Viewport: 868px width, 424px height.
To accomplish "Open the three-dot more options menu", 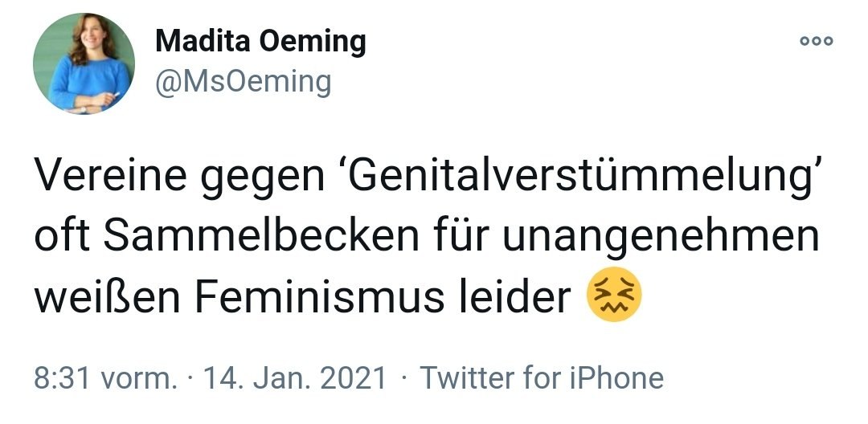I will pos(817,40).
